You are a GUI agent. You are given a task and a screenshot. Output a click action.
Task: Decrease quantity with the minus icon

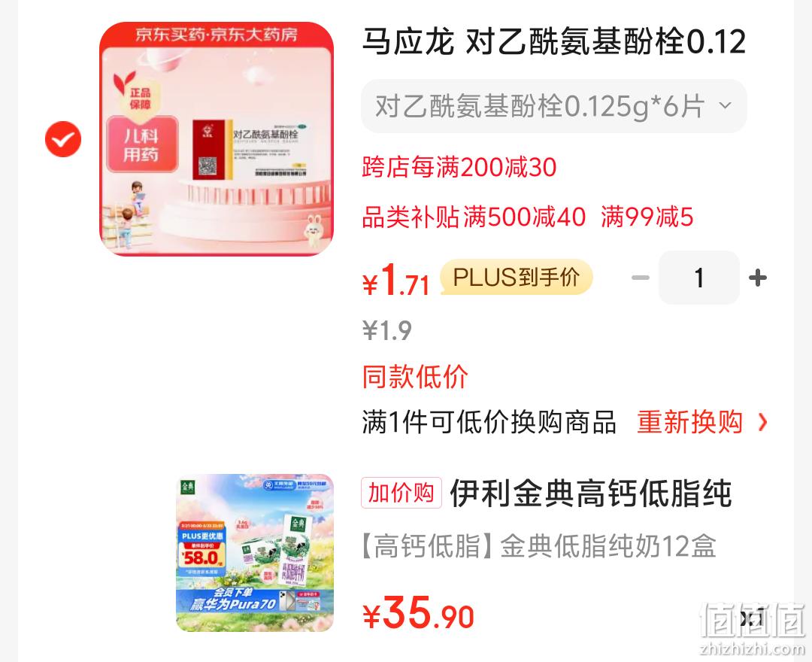point(640,278)
